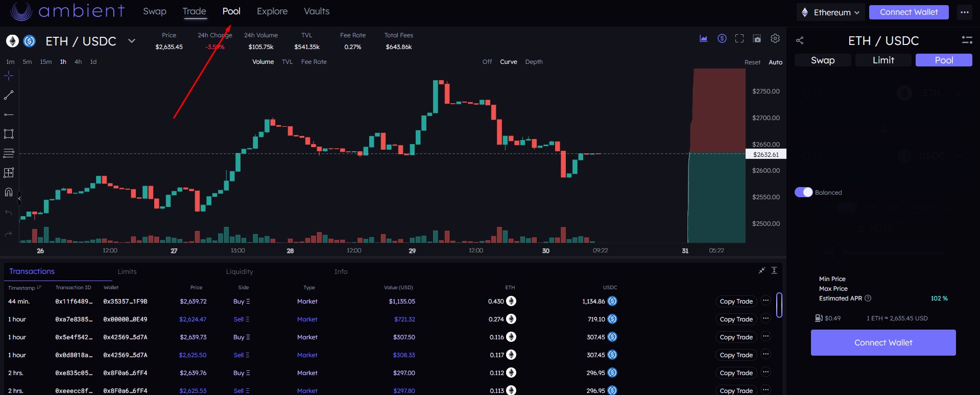Select the rectangle drawing tool
The height and width of the screenshot is (395, 980).
pos(9,134)
